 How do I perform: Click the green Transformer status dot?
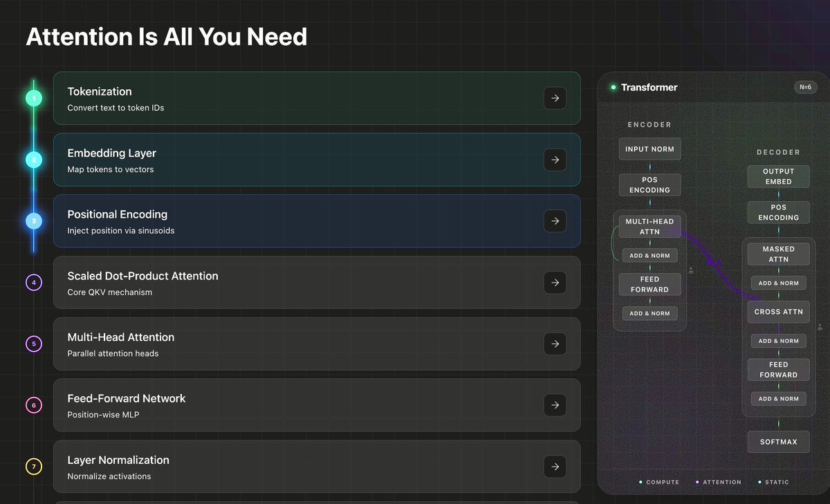coord(613,87)
